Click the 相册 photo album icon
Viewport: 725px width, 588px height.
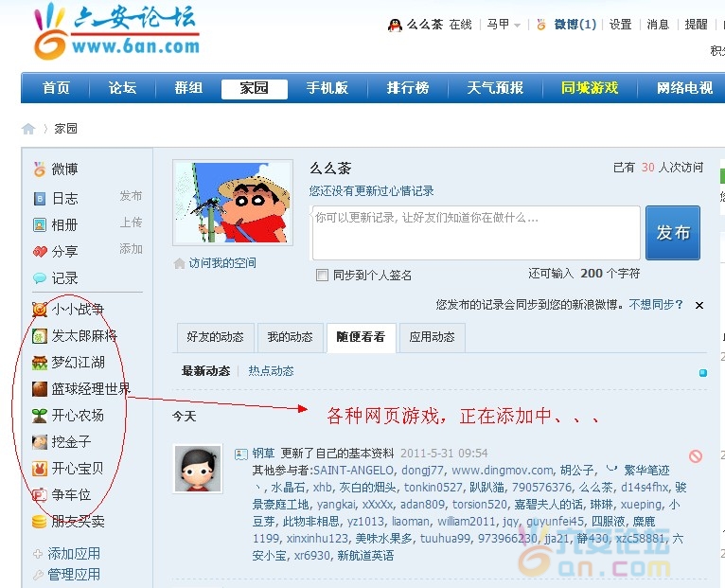click(x=39, y=225)
